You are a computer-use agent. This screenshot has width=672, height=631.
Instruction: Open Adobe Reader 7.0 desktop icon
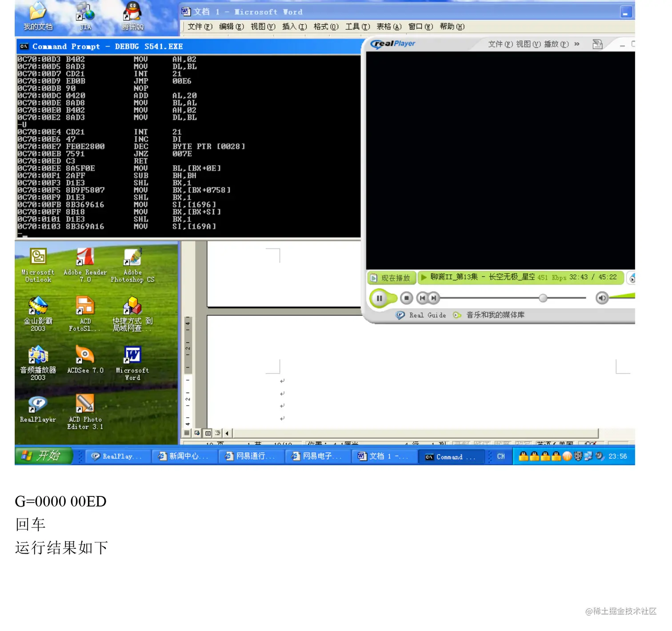point(85,266)
